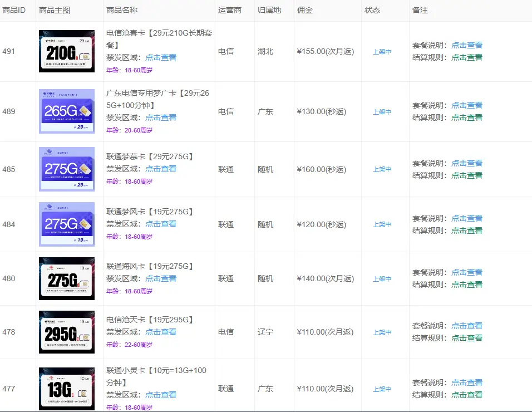View 禁发区域 link for 联通梦风卡
This screenshot has height=412, width=532.
point(161,224)
